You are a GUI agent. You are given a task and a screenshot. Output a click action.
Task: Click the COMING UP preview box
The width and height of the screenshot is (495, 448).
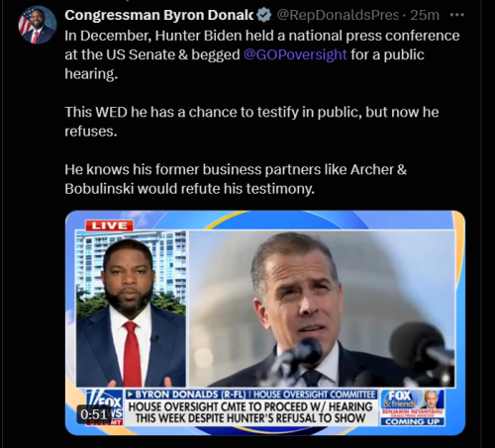(x=413, y=407)
